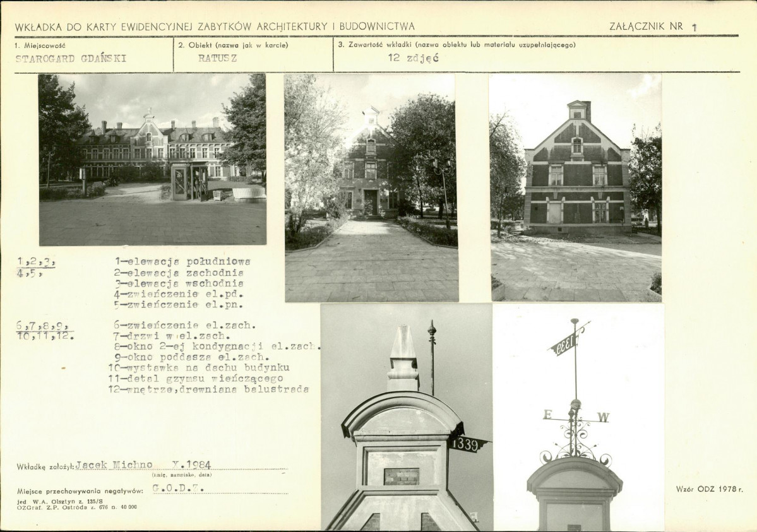Click the '12 zdjęć' content field

coord(413,58)
